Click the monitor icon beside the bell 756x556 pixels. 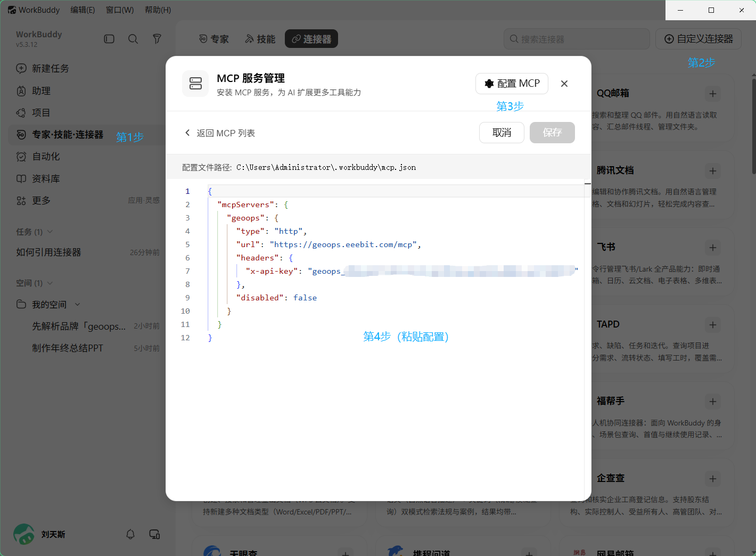point(155,534)
